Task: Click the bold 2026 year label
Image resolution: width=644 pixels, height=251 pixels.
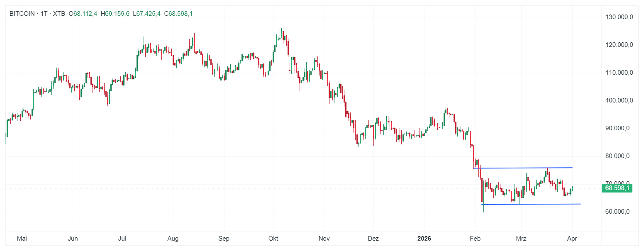Action: click(424, 239)
